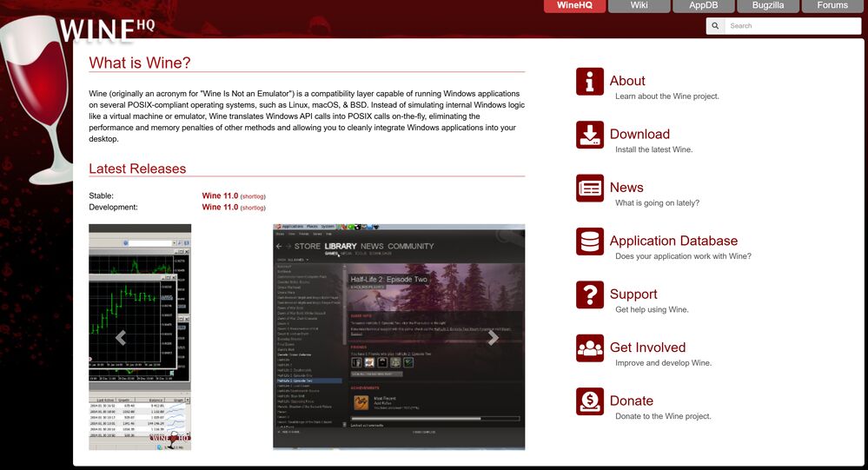
Task: Open the Application Database link
Action: [673, 241]
